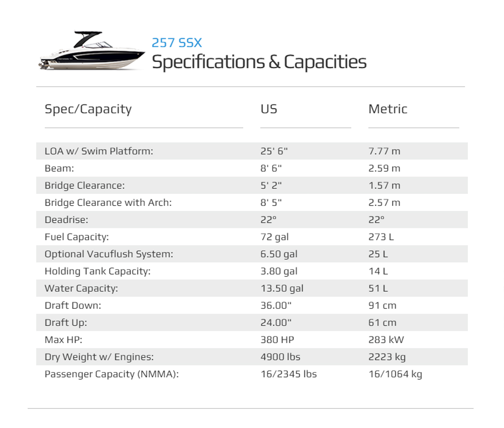Click the Holding Tank Capacity metric 14 L
The width and height of the screenshot is (504, 428).
(378, 271)
